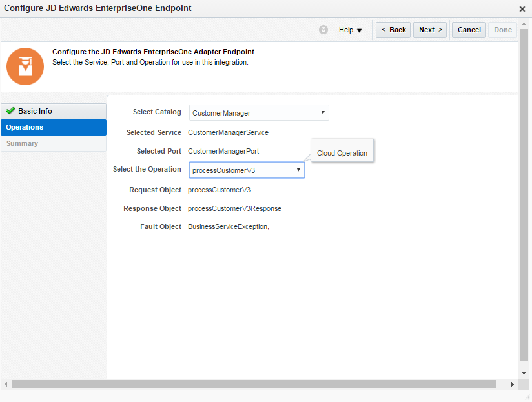The image size is (532, 402).
Task: Click the green checkmark on Basic Info
Action: 10,111
